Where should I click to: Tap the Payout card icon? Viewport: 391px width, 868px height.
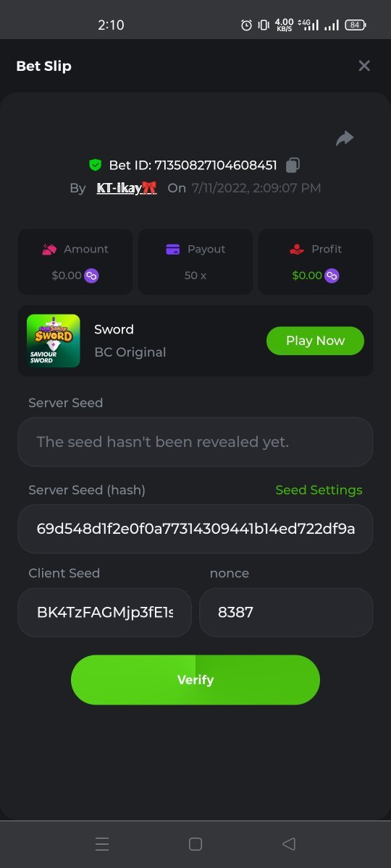pyautogui.click(x=173, y=250)
